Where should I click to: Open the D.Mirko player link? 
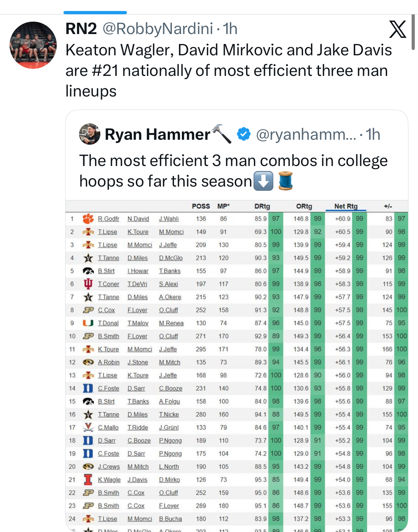(x=169, y=480)
